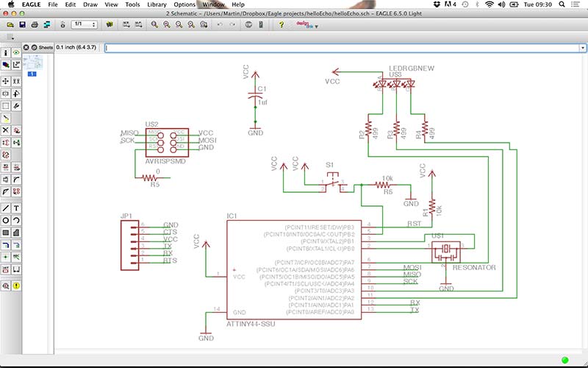Redo the last action
The width and height of the screenshot is (588, 368).
click(232, 25)
